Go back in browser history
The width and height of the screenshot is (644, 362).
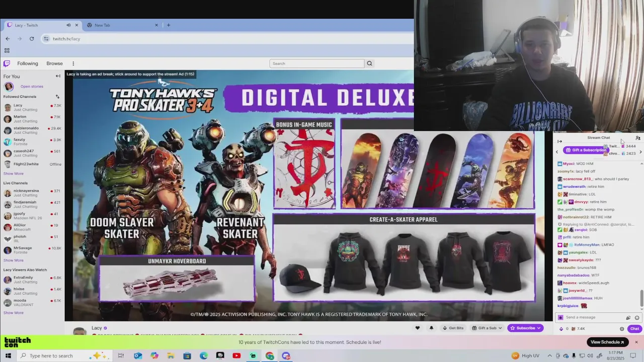click(x=8, y=39)
